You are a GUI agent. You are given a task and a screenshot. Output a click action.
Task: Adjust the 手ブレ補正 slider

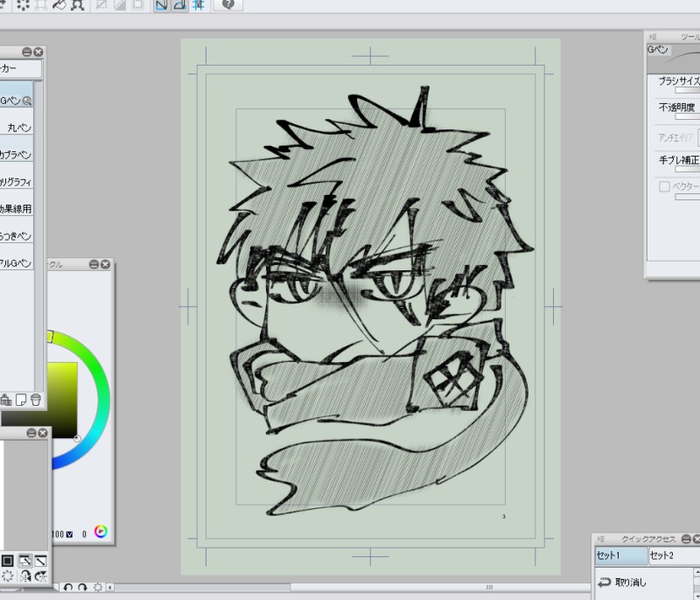coord(688,169)
